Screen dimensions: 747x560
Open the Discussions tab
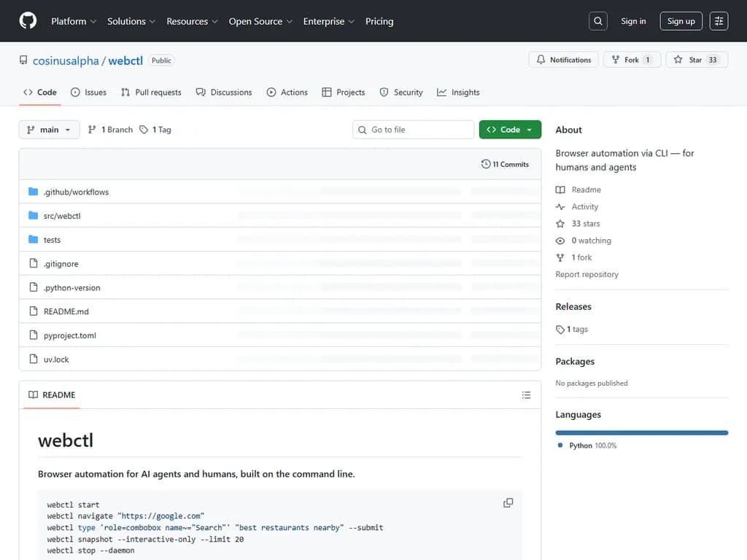228,92
